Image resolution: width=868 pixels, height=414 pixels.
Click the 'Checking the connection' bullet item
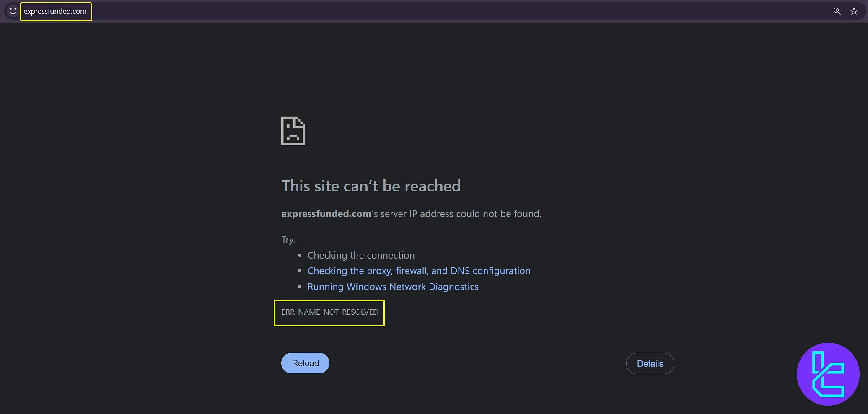coord(361,255)
